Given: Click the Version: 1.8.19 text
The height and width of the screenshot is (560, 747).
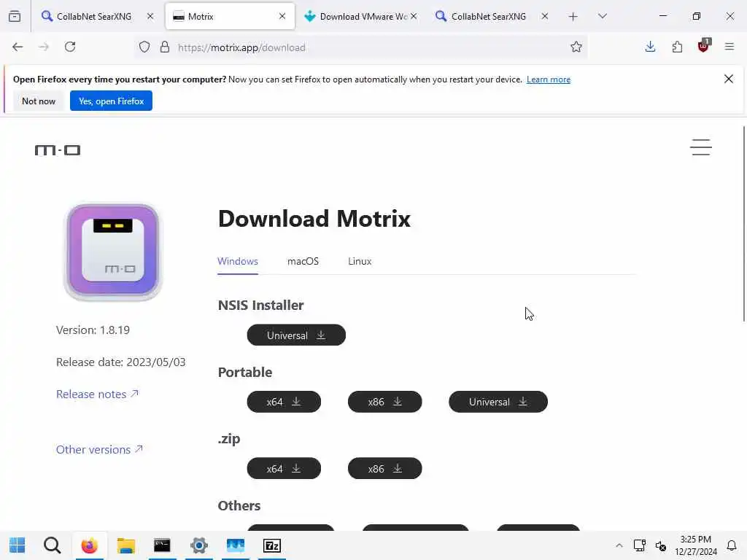Looking at the screenshot, I should (93, 330).
